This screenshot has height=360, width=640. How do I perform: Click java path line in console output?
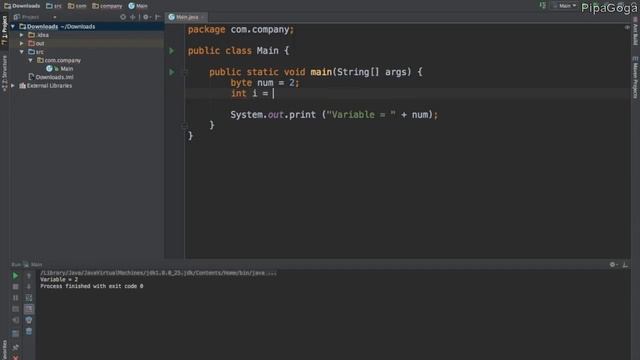[x=158, y=273]
